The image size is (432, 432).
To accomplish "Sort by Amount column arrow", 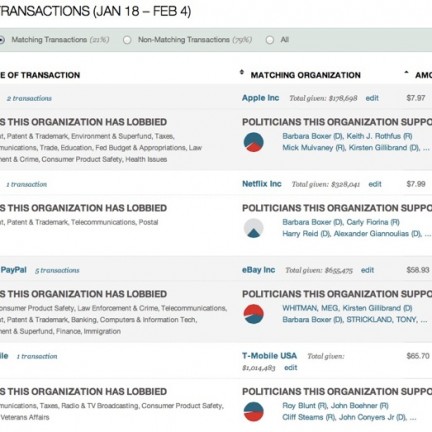I will click(x=406, y=72).
